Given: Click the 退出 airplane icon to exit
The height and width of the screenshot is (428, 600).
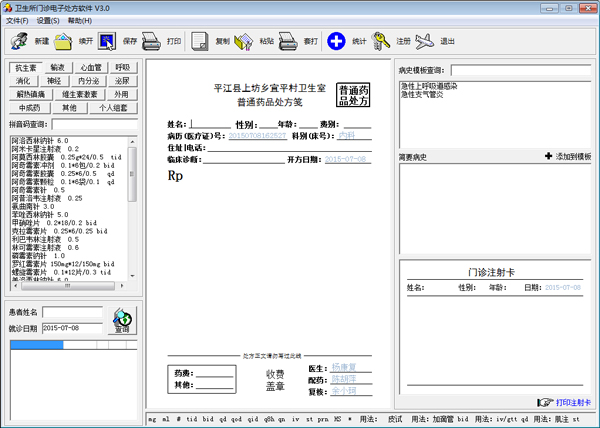Looking at the screenshot, I should (x=425, y=41).
